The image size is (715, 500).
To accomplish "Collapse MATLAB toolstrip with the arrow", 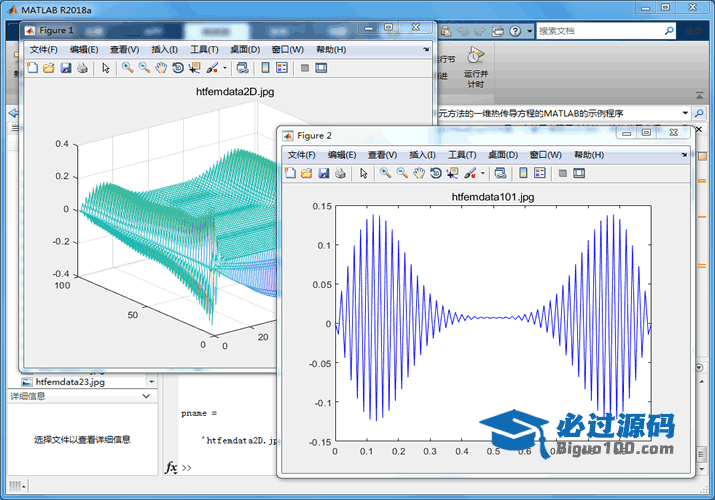I will (x=699, y=95).
